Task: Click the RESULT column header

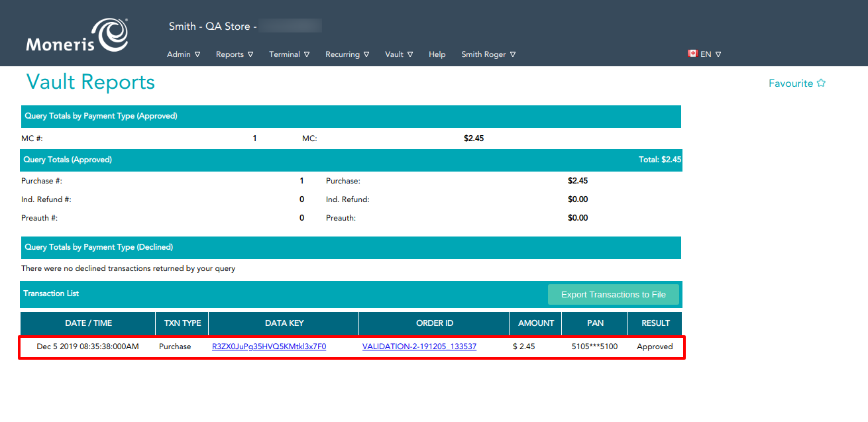Action: pos(655,323)
